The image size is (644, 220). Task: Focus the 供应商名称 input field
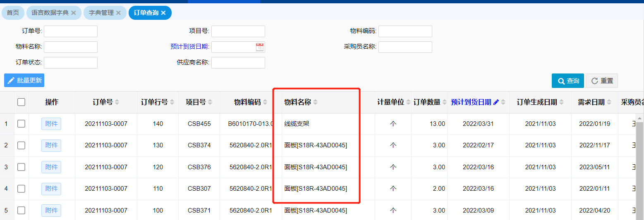(238, 63)
